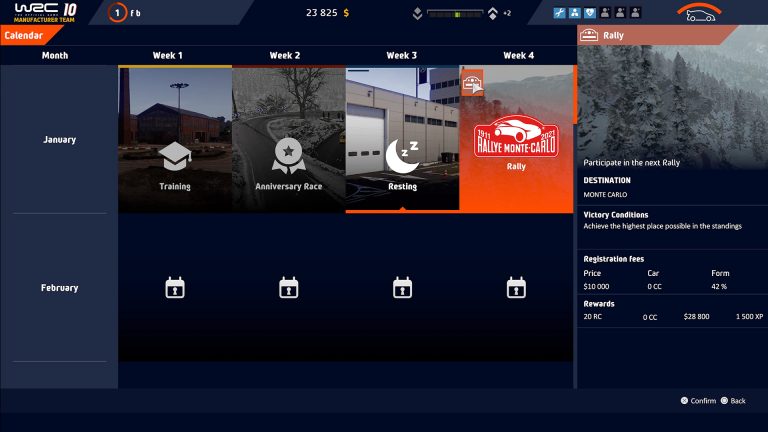Select the Week 3 column header
This screenshot has width=768, height=432.
coord(402,55)
